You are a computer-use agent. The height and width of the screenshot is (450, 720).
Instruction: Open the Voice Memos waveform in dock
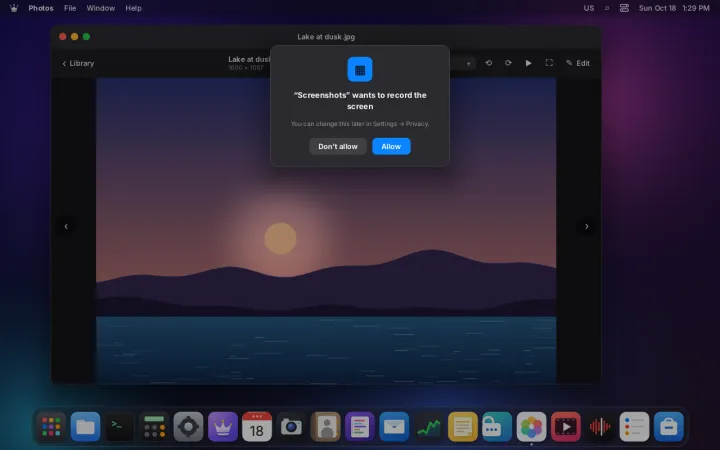coord(600,427)
